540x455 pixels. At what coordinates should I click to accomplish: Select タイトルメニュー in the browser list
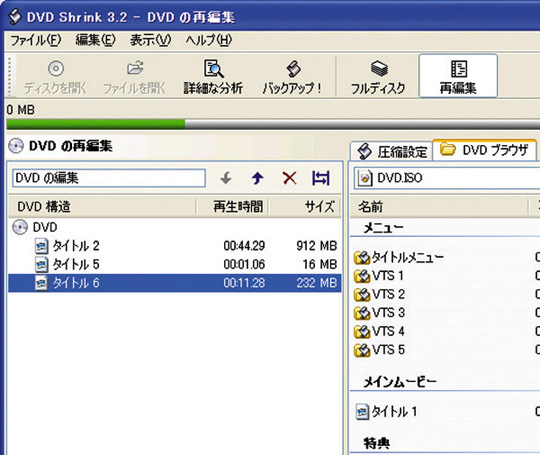[x=407, y=257]
